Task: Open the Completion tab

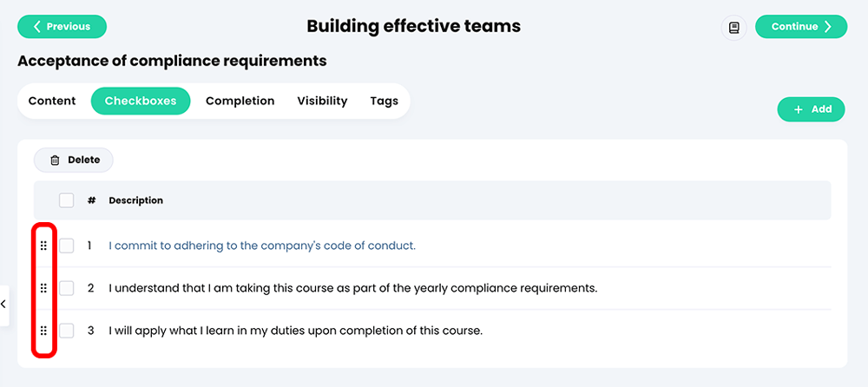Action: [x=240, y=101]
